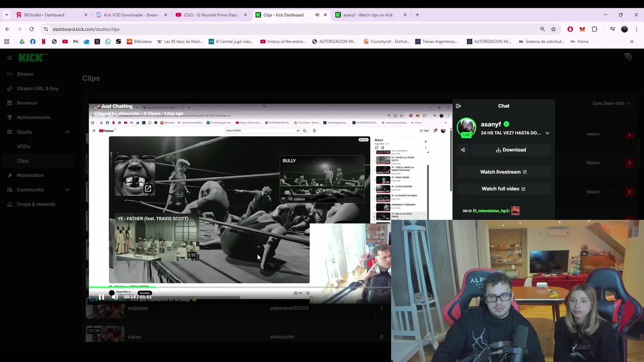The height and width of the screenshot is (362, 644).
Task: Click the first row's Watch link
Action: [593, 134]
